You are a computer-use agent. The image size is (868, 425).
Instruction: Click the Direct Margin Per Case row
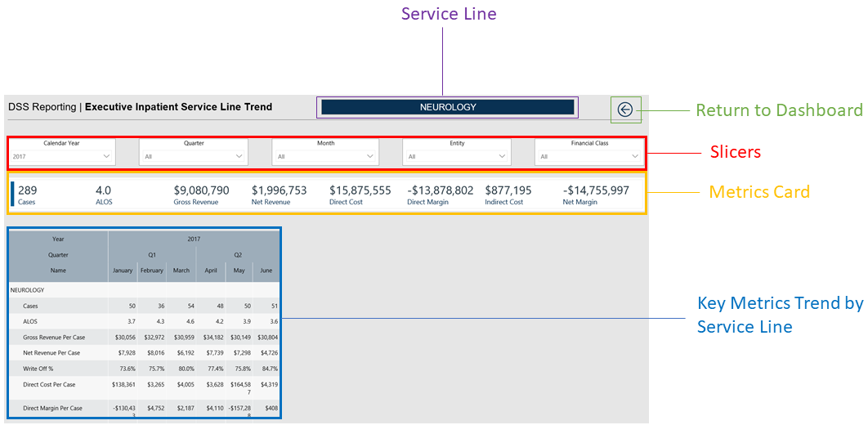click(x=144, y=409)
